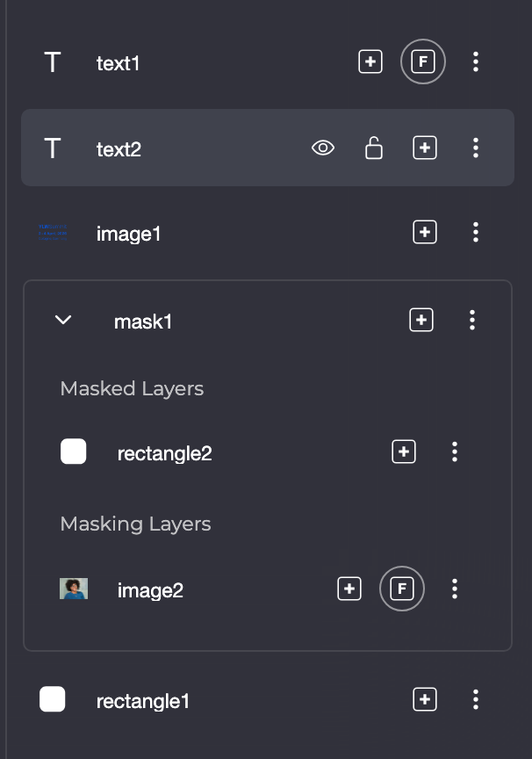Screen dimensions: 532x759
Task: Click the T text type icon of text2
Action: 53,148
